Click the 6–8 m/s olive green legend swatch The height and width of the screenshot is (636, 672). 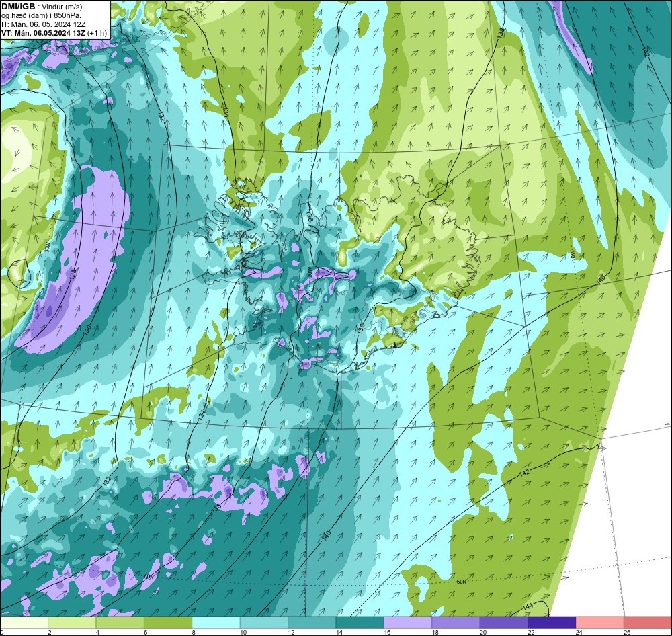168,623
